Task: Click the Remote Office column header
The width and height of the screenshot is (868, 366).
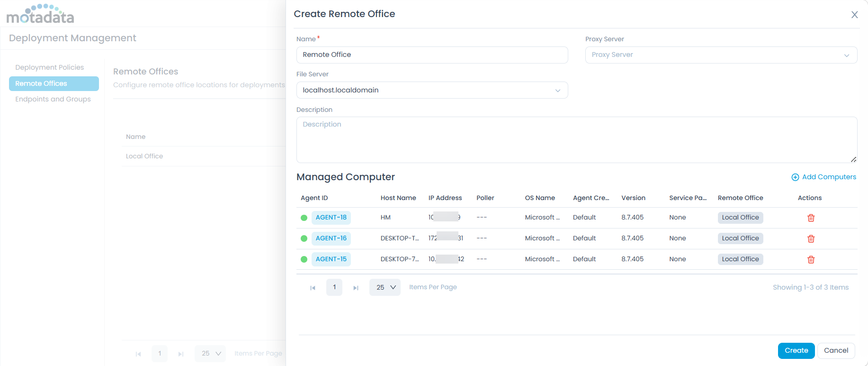Action: pos(740,198)
